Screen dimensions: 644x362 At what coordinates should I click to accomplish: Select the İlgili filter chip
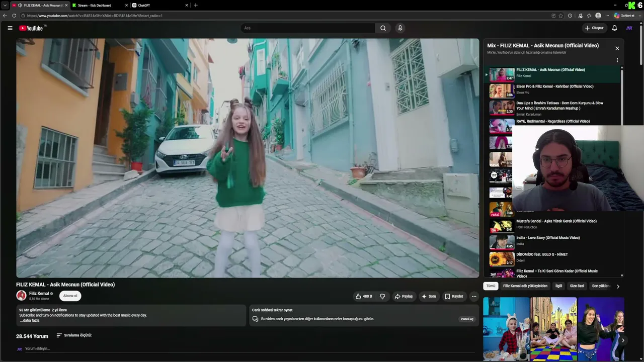coord(558,286)
